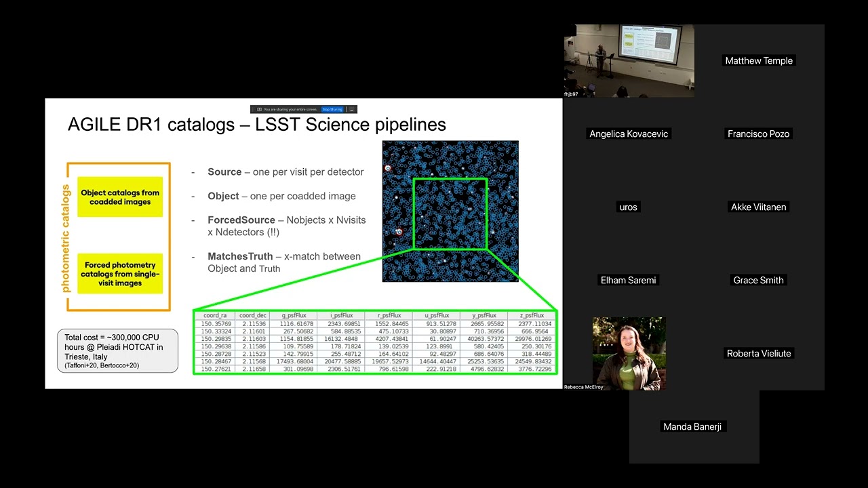The image size is (868, 488).
Task: Select Elham Saremi's participant tile
Action: [629, 281]
